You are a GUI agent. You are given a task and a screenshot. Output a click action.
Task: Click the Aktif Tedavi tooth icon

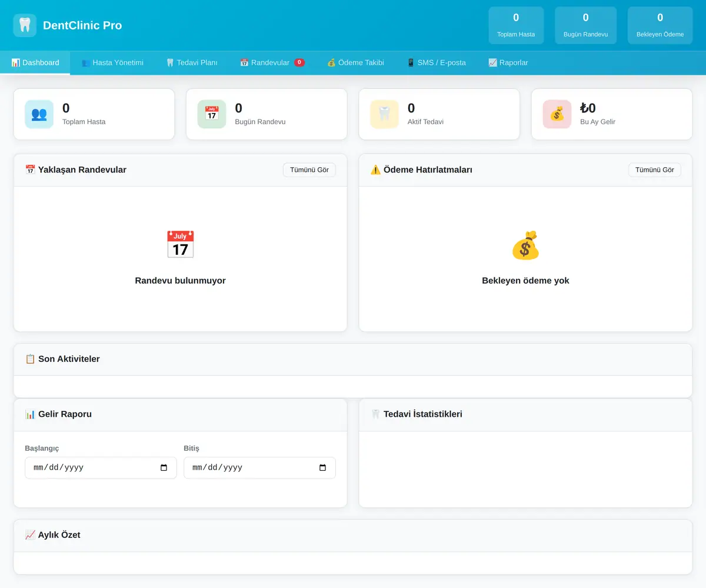(x=384, y=114)
